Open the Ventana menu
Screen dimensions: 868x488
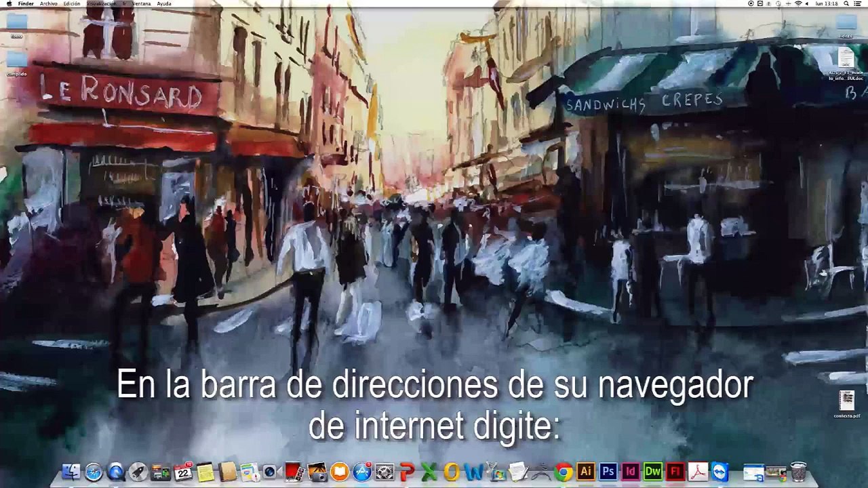pyautogui.click(x=141, y=3)
